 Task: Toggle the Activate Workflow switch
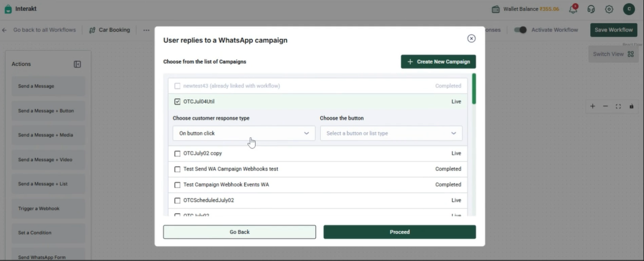coord(520,30)
